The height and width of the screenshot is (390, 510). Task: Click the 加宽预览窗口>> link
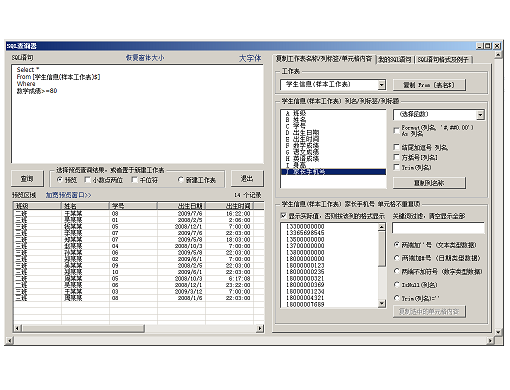68,195
